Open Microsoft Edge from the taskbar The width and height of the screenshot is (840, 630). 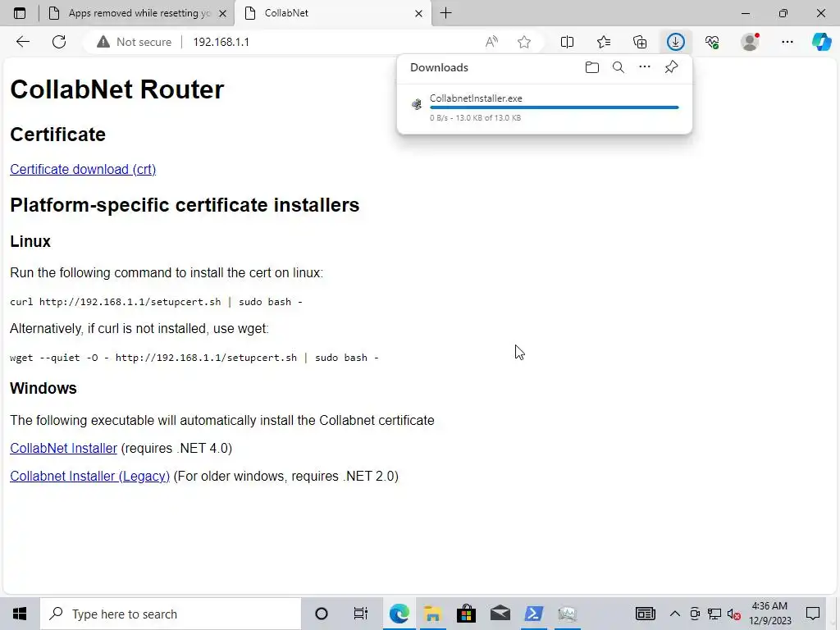pos(399,614)
